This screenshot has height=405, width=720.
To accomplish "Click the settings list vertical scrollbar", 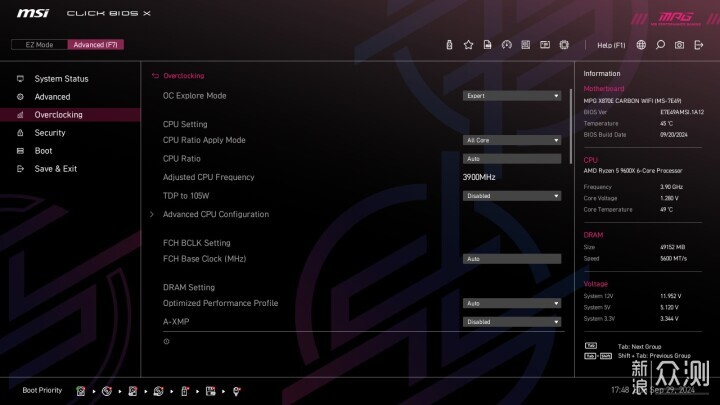I will click(571, 126).
